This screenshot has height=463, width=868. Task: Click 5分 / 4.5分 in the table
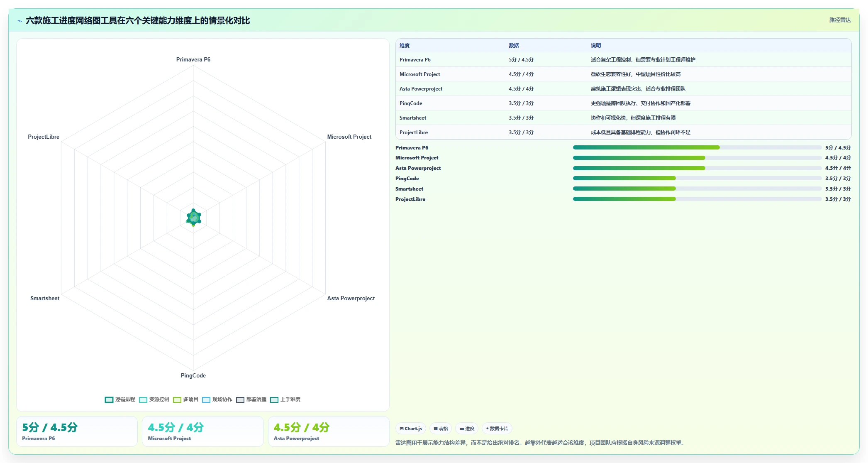[521, 60]
